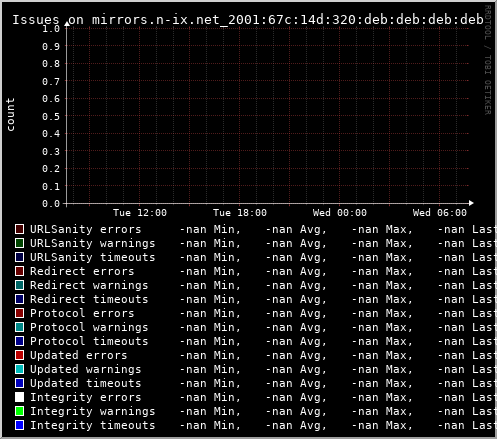
Task: Select the Redirect errors legend swatch
Action: coord(19,271)
